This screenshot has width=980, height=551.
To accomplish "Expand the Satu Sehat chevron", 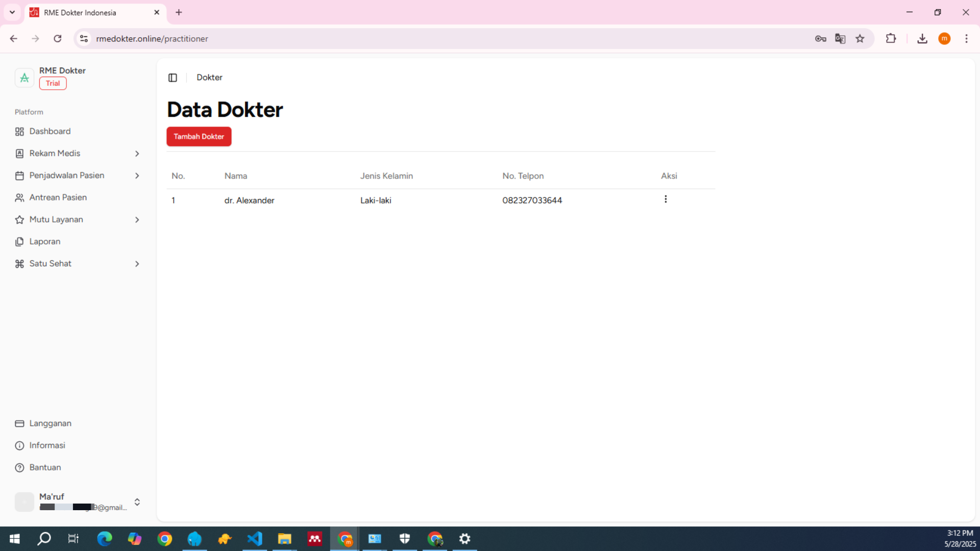I will (x=137, y=264).
